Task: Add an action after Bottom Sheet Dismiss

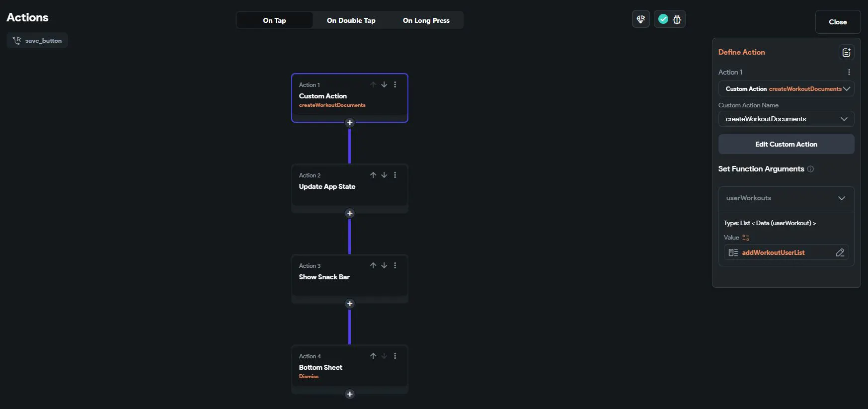Action: [350, 394]
